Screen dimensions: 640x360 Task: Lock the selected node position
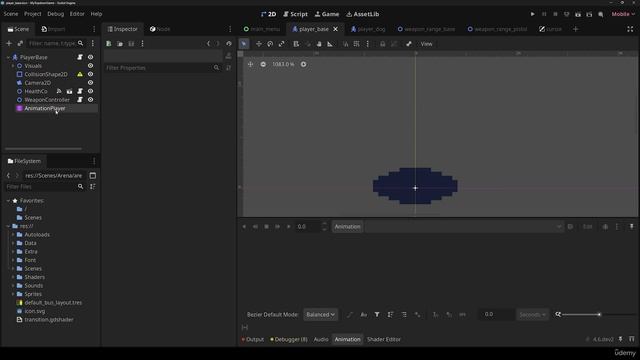382,44
